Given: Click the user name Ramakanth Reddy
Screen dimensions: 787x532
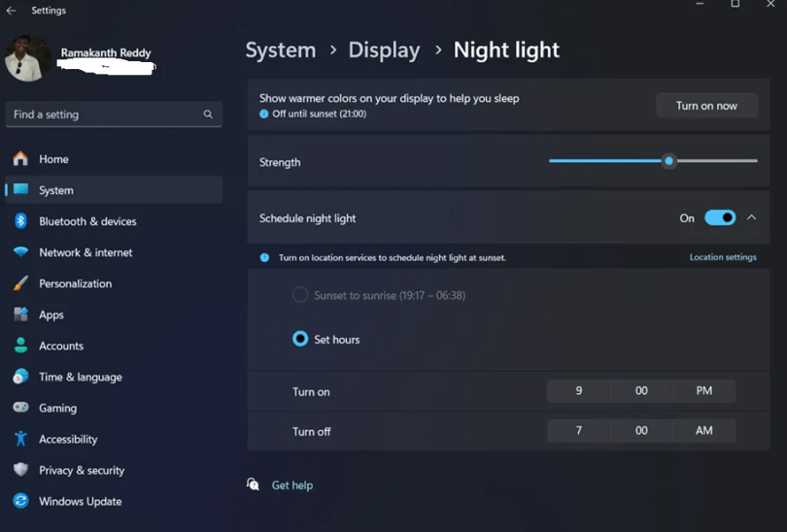Looking at the screenshot, I should 106,52.
